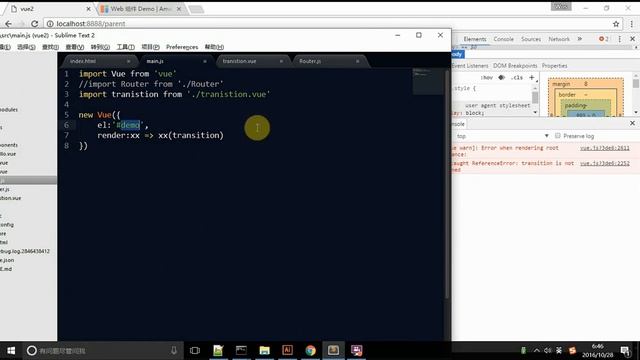Click the Cortana microphone icon
Screen dimensions: 640x360
coord(174,350)
